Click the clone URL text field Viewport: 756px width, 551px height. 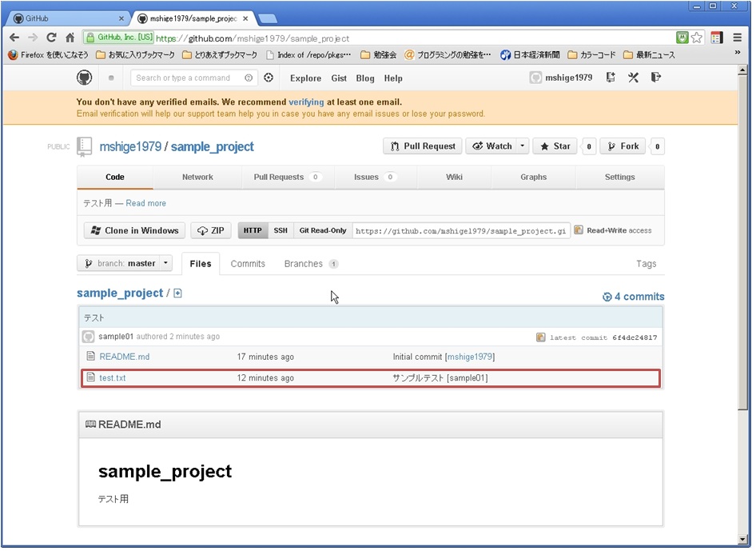(461, 230)
